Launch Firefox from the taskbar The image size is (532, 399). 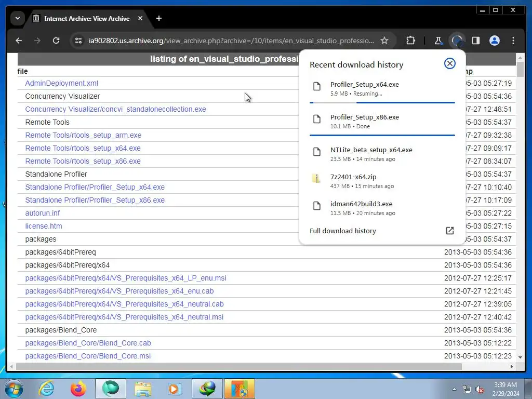(78, 389)
